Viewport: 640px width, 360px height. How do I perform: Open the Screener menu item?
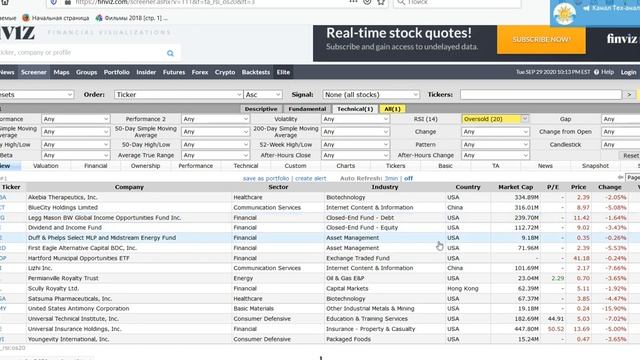pos(34,72)
